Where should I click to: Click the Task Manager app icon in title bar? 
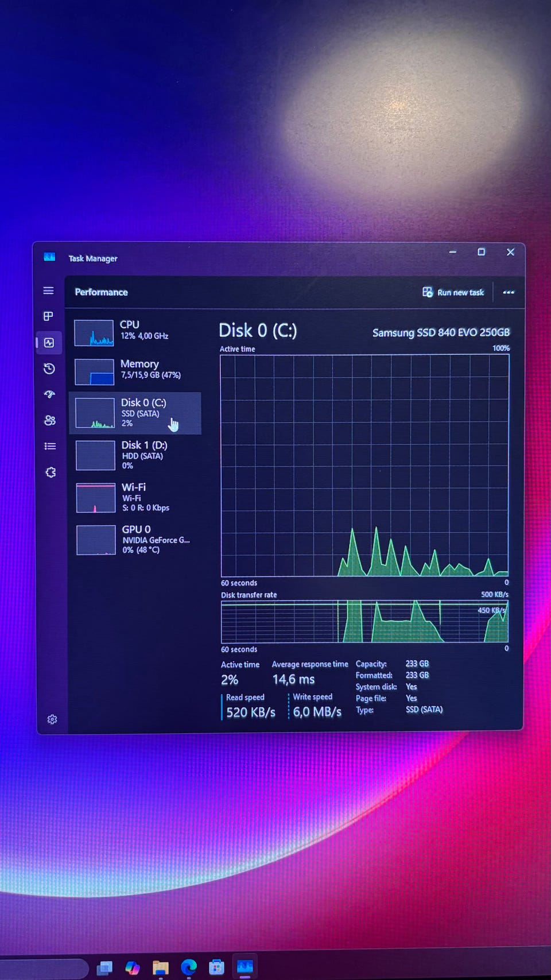point(49,257)
